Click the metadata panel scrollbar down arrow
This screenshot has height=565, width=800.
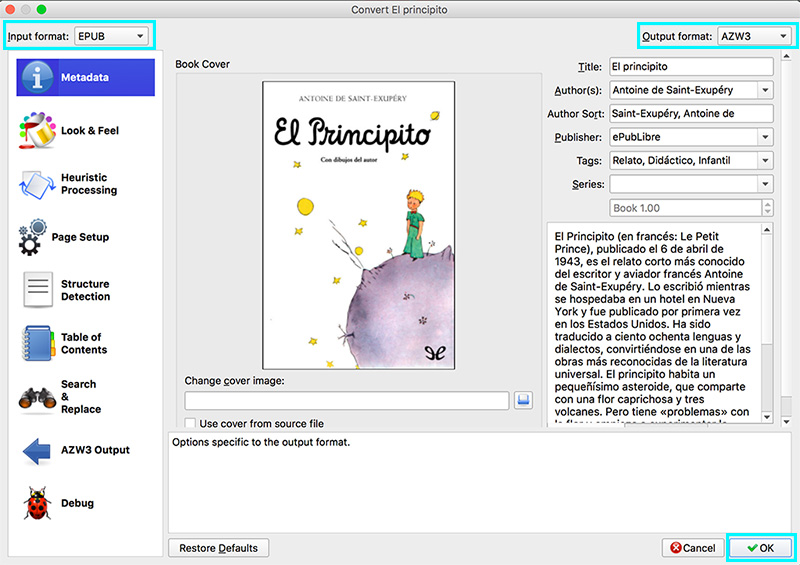pos(786,422)
